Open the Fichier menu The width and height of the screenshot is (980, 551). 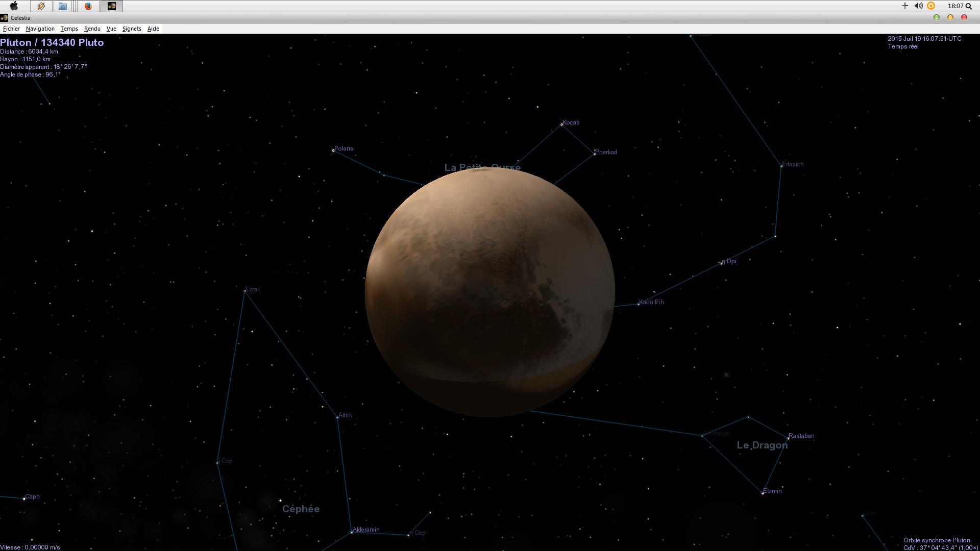(x=11, y=29)
